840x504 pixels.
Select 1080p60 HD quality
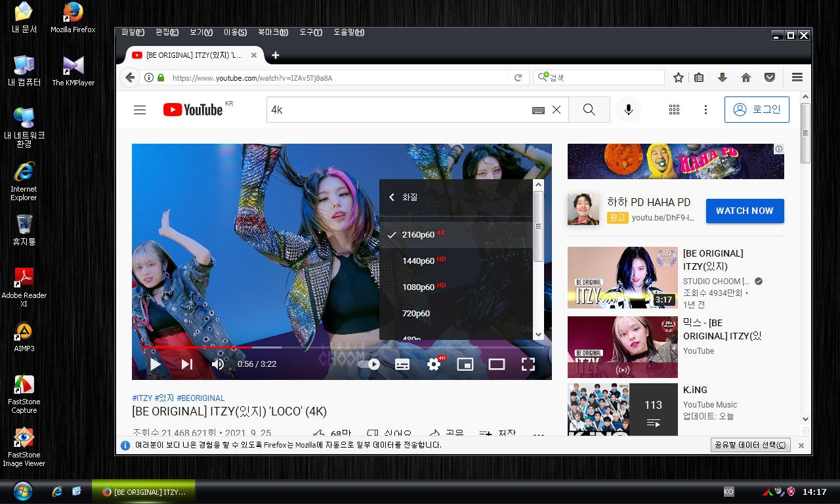(456, 287)
